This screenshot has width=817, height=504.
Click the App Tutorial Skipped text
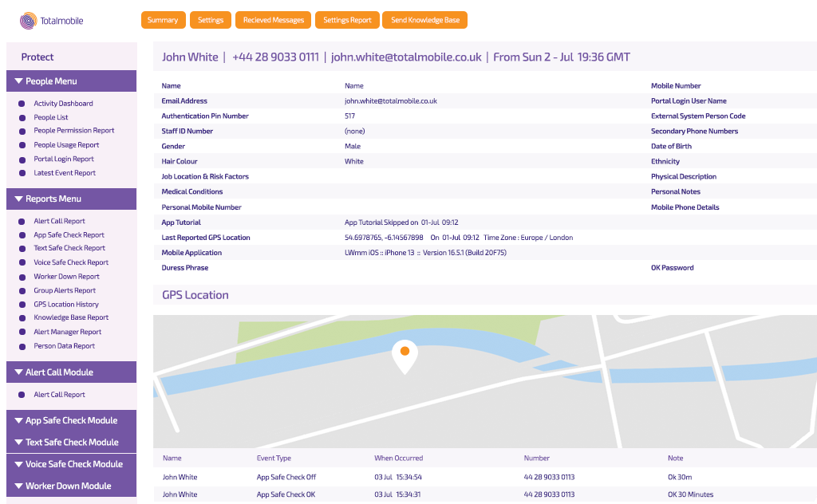pos(401,222)
